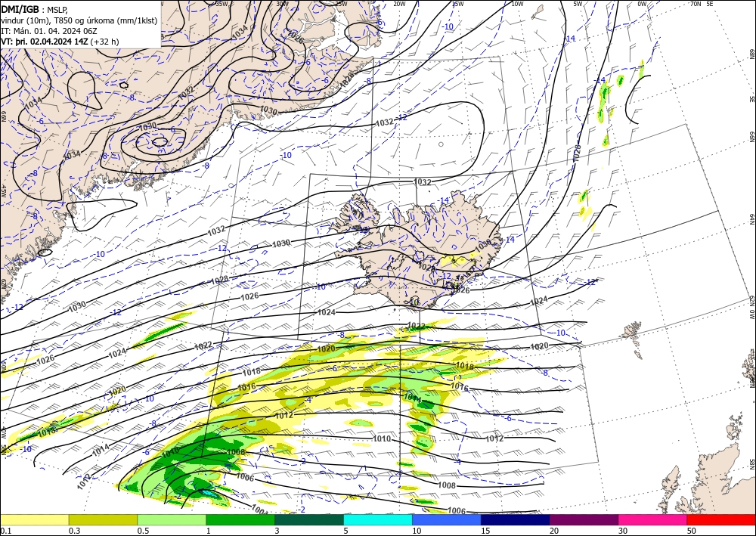Click the 'VT: þri. 02.04.2024 14Z (+32 h)' line
Image resolution: width=756 pixels, height=536 pixels.
[60, 42]
